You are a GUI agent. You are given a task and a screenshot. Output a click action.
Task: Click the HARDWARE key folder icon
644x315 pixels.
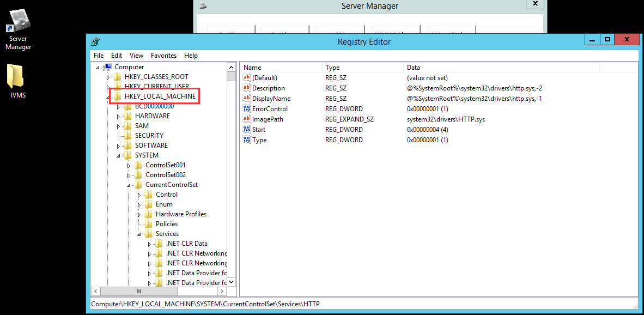coord(128,116)
